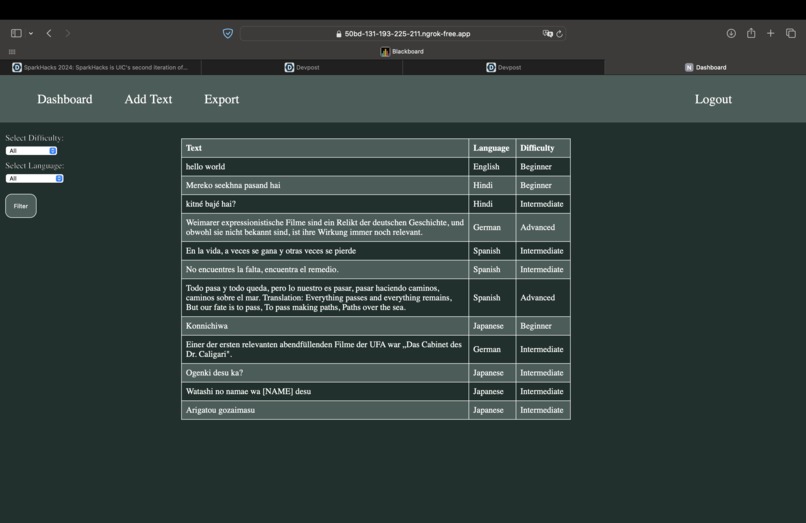Click the share icon
The height and width of the screenshot is (523, 806).
tap(751, 33)
